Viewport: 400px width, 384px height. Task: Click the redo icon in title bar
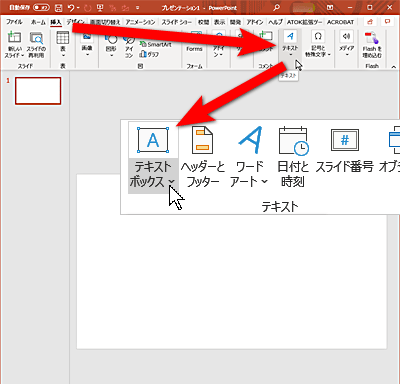pos(88,8)
